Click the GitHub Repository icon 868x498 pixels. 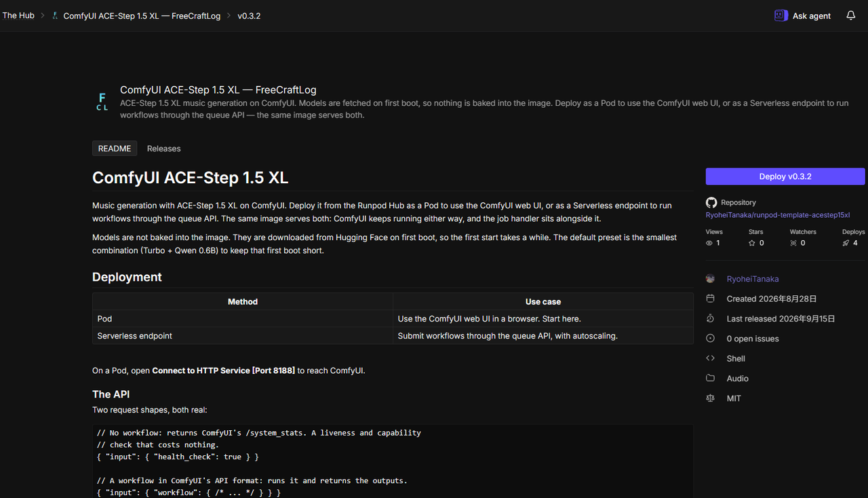[711, 202]
